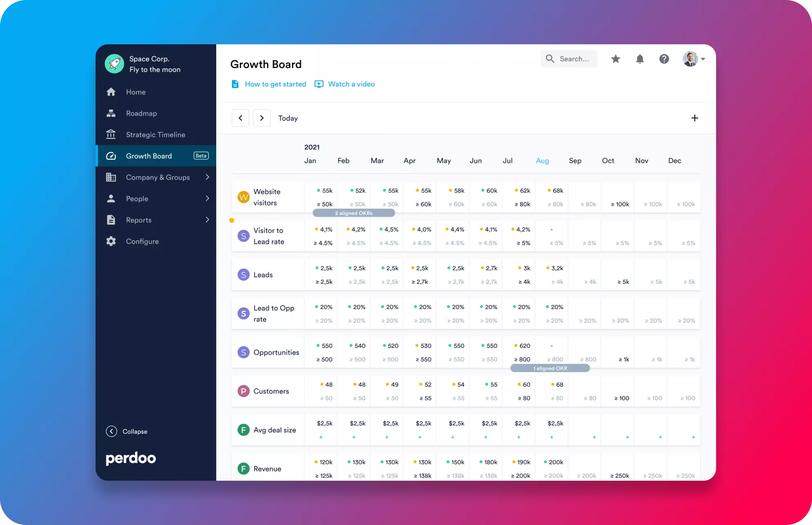Click the 2 aligned OKRs bar
Image resolution: width=812 pixels, height=525 pixels.
click(x=354, y=213)
